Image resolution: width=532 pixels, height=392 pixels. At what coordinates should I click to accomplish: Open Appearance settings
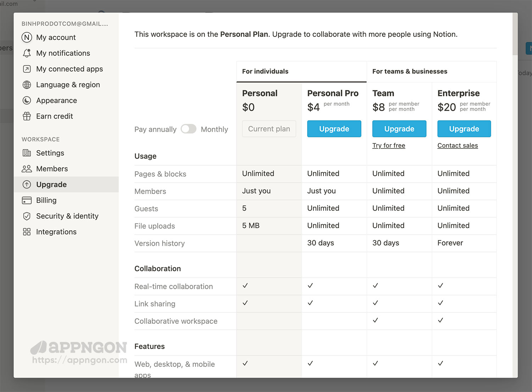coord(66,100)
